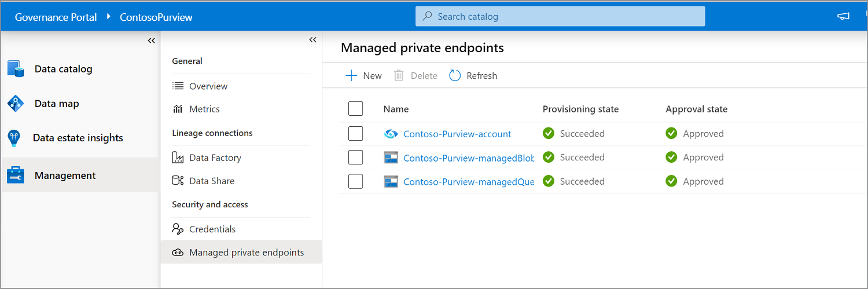This screenshot has height=289, width=868.
Task: Open Contoso-Purview-account endpoint link
Action: tap(457, 134)
